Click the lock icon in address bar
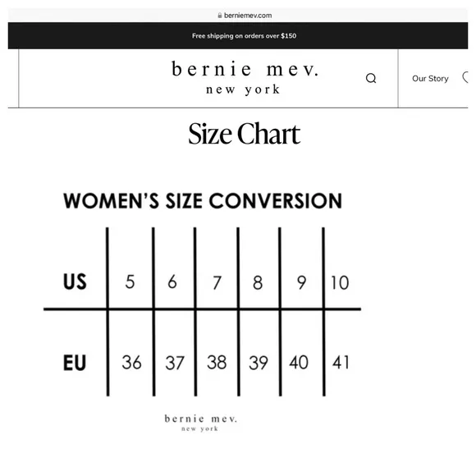Screen dimensions: 476x476 [x=220, y=16]
